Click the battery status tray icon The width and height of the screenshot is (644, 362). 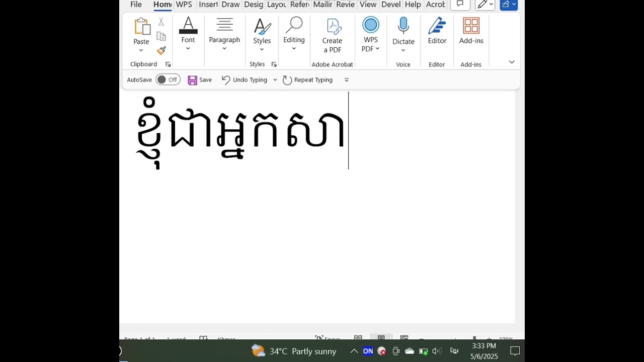point(423,351)
